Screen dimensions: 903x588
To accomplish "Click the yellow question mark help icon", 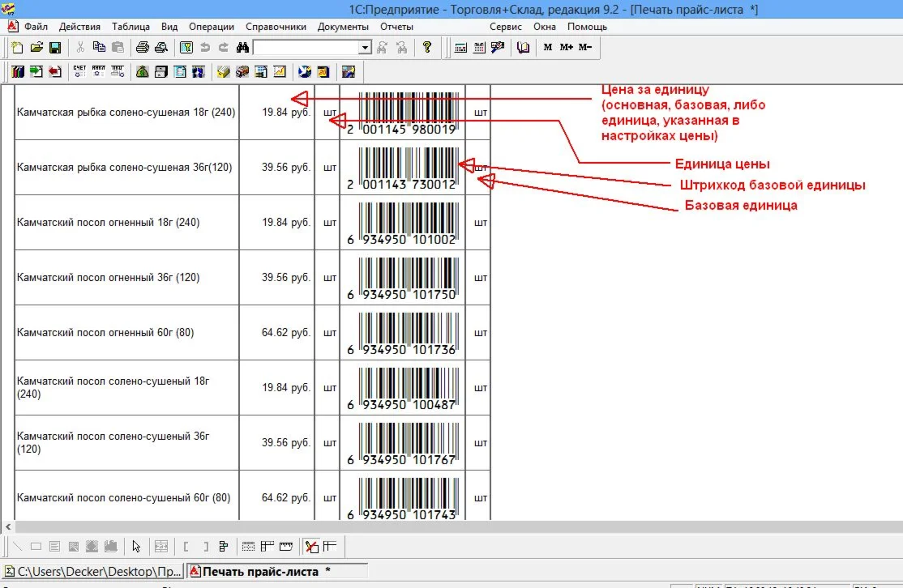I will tap(427, 48).
